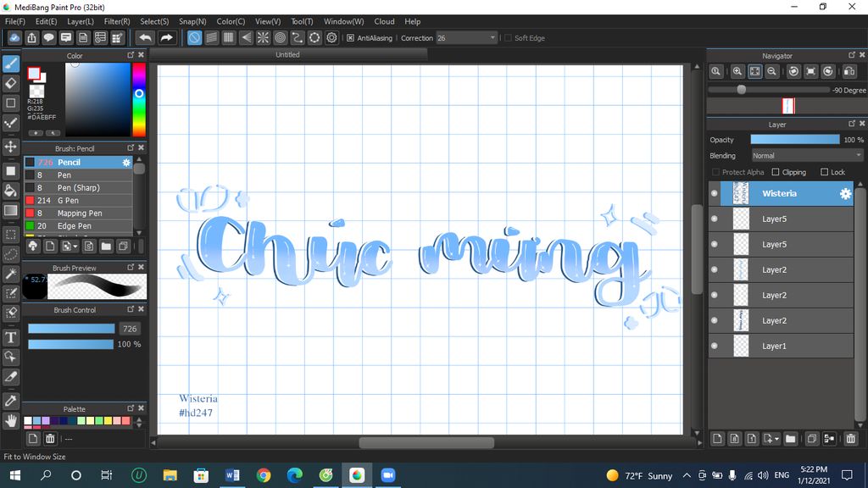Open the Select menu
Viewport: 868px width, 488px height.
(154, 21)
